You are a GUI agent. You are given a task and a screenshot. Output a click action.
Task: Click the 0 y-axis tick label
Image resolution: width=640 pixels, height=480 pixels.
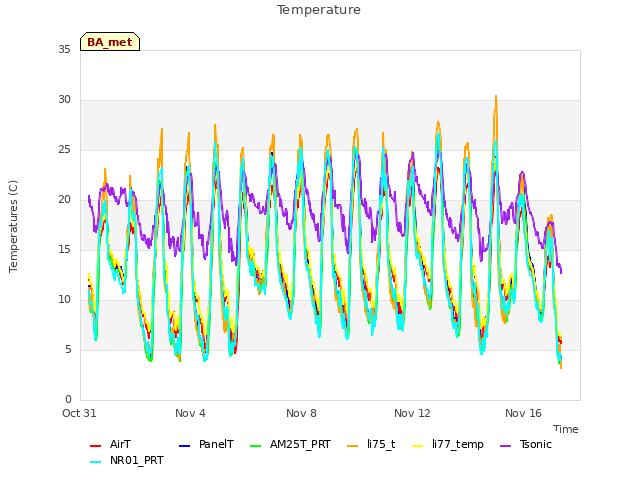point(68,400)
